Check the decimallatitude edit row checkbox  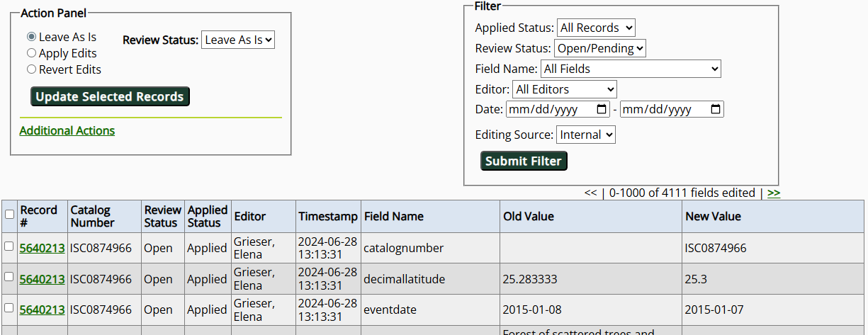pyautogui.click(x=9, y=277)
